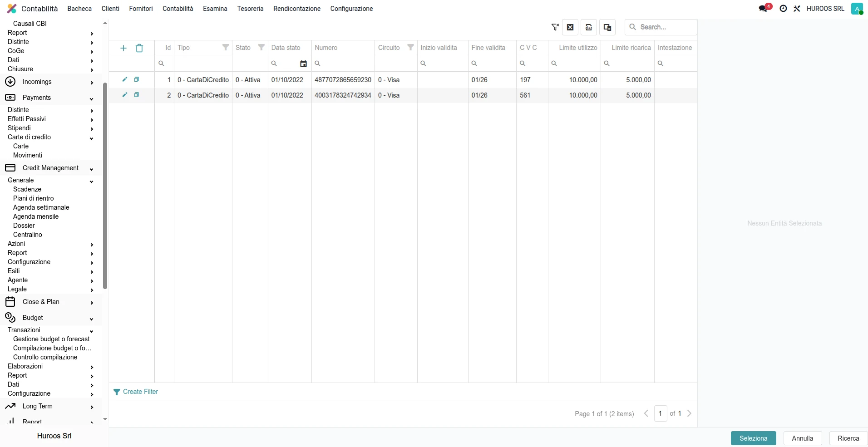Click the Annulla button
868x447 pixels.
click(802, 438)
